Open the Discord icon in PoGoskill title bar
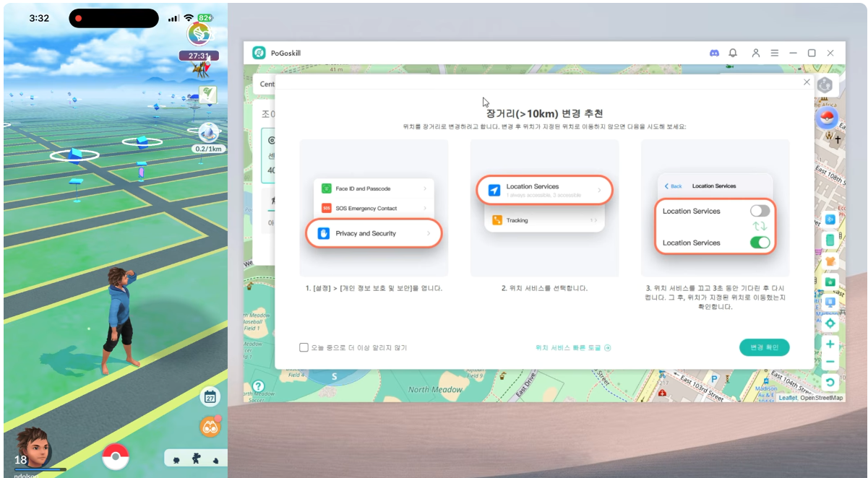 (714, 53)
